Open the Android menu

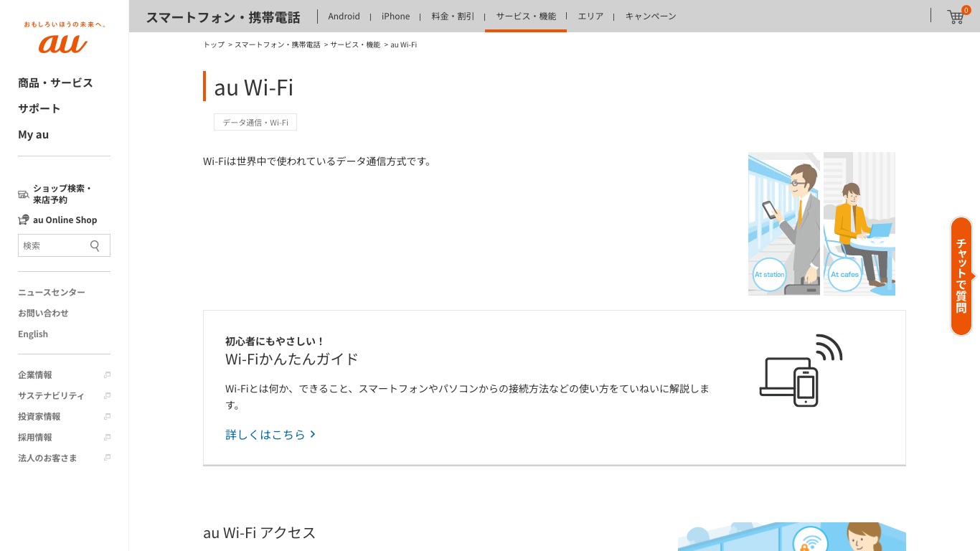344,16
